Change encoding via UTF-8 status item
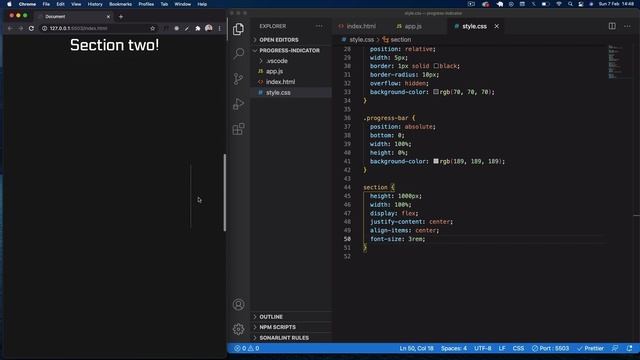This screenshot has height=360, width=640. click(x=482, y=348)
